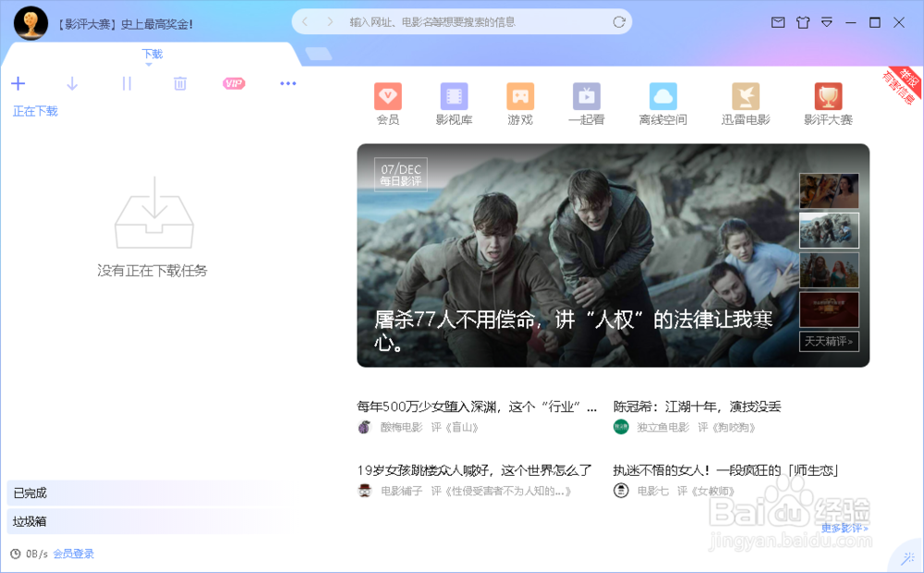Click the 评《女教师》 label
Image resolution: width=924 pixels, height=573 pixels.
pos(706,491)
